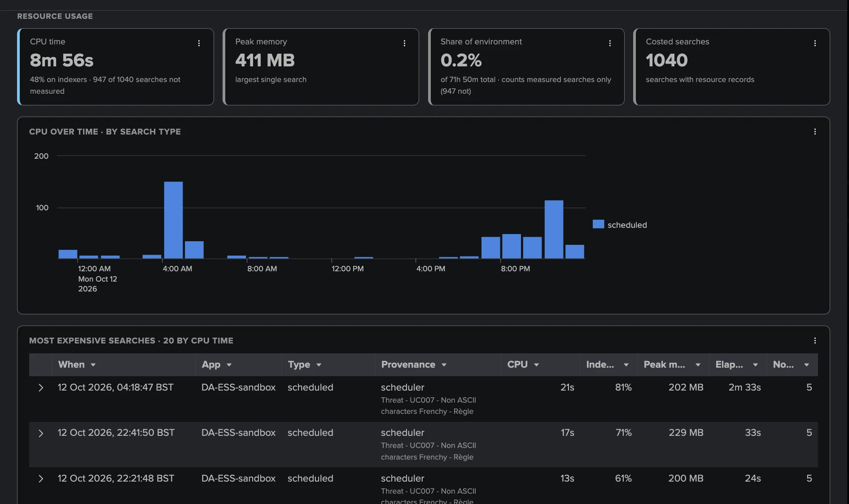The height and width of the screenshot is (504, 849).
Task: Sort by the Type column header
Action: [328, 365]
